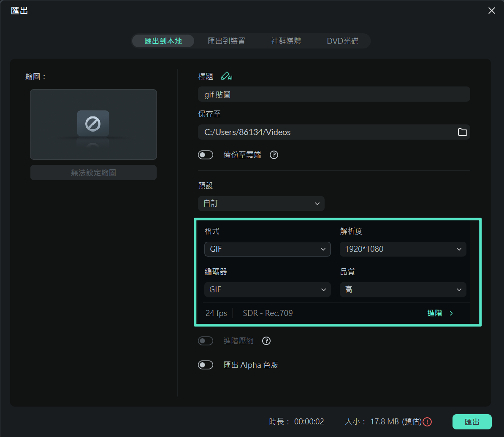The image size is (504, 437).
Task: Click the AI title generator pencil icon
Action: pyautogui.click(x=227, y=76)
